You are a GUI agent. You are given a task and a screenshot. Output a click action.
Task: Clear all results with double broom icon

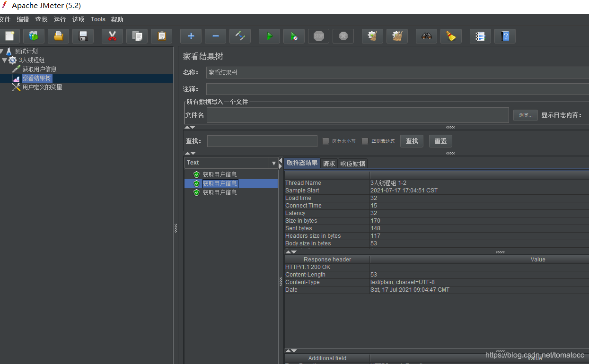397,36
